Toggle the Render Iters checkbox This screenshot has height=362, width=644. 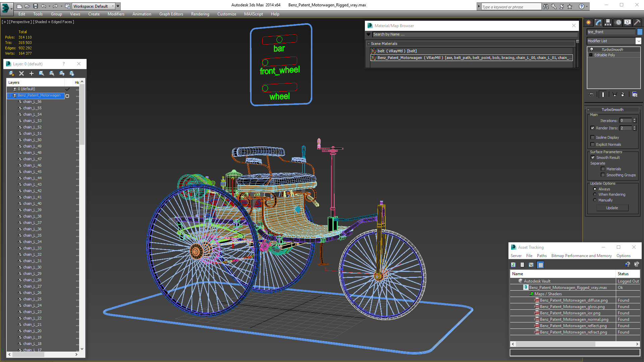click(593, 128)
